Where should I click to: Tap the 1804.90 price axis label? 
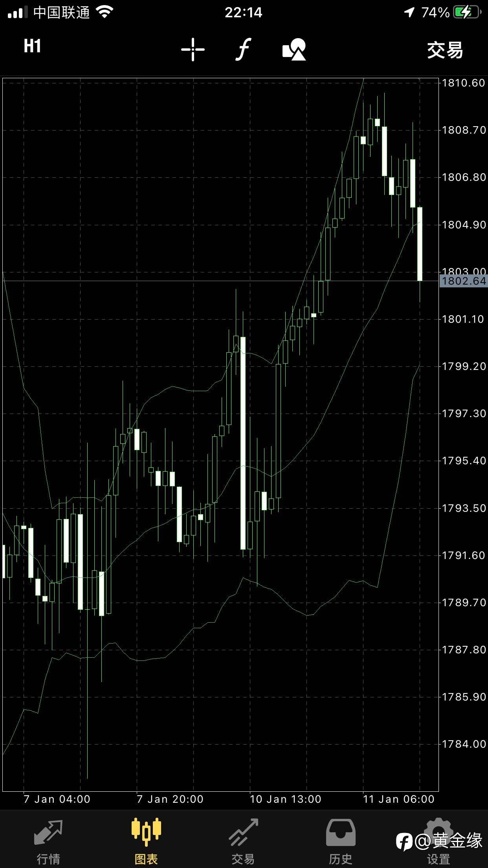[464, 225]
